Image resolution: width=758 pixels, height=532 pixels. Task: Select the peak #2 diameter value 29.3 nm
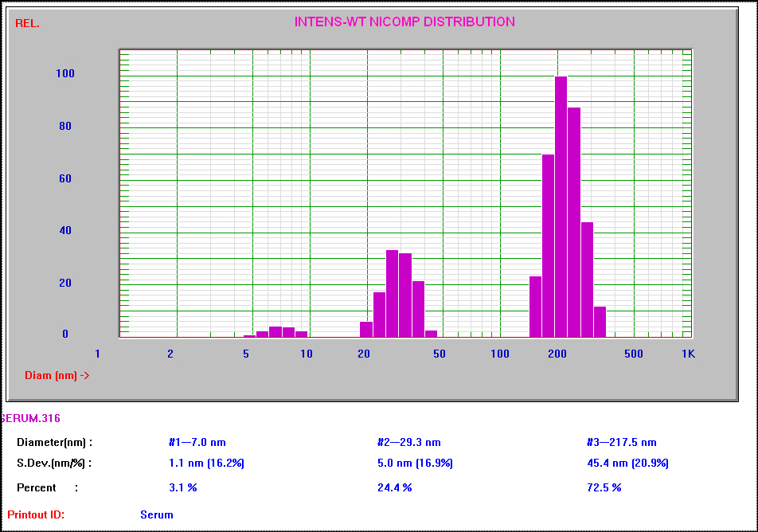pos(409,442)
